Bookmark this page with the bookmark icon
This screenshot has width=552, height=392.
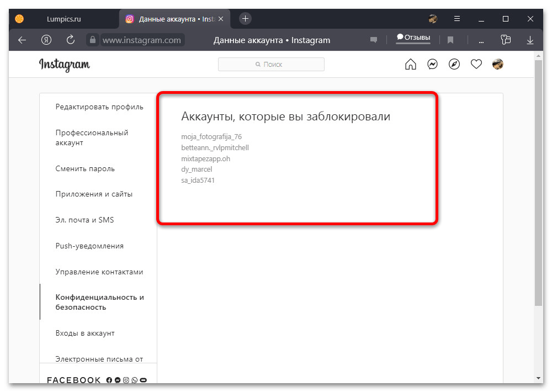coord(450,40)
